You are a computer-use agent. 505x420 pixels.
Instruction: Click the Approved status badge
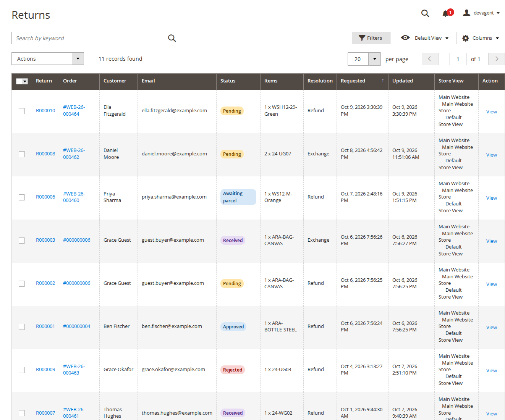point(233,326)
